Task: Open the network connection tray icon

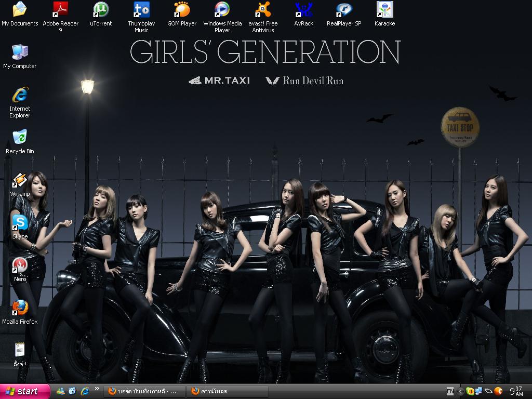Action: (x=478, y=391)
